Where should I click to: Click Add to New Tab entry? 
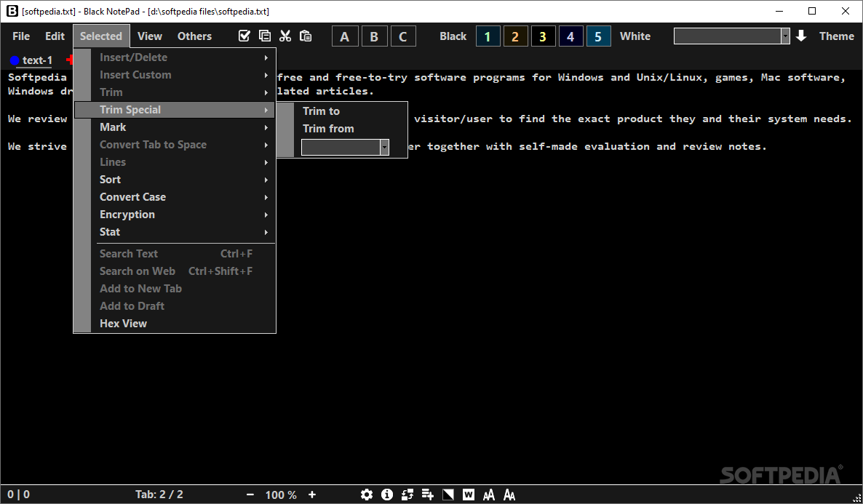[175, 289]
